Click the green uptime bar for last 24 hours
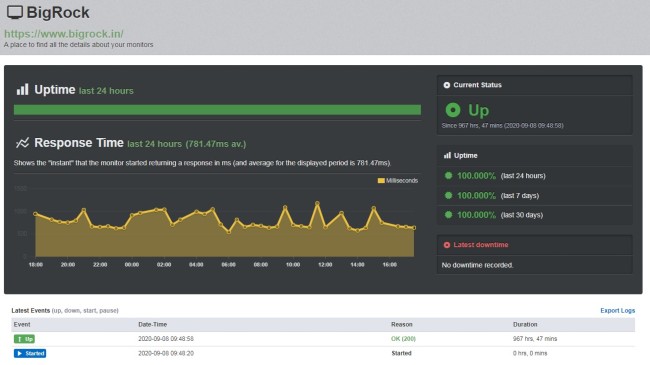650x365 pixels. pyautogui.click(x=217, y=110)
